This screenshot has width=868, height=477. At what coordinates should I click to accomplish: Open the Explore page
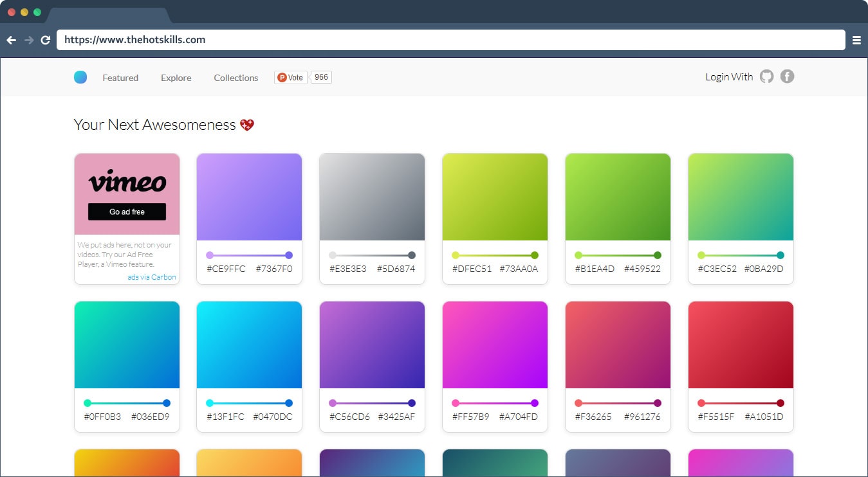point(176,78)
